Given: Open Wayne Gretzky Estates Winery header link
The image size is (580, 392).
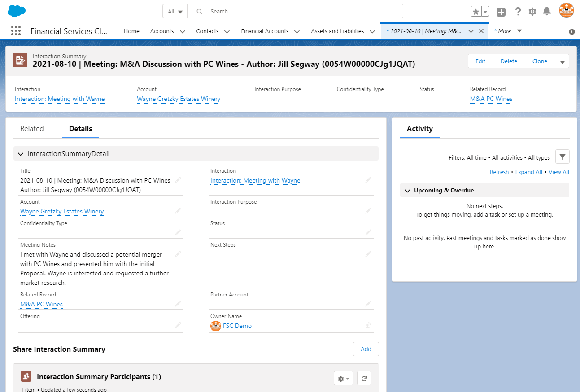Looking at the screenshot, I should (179, 99).
